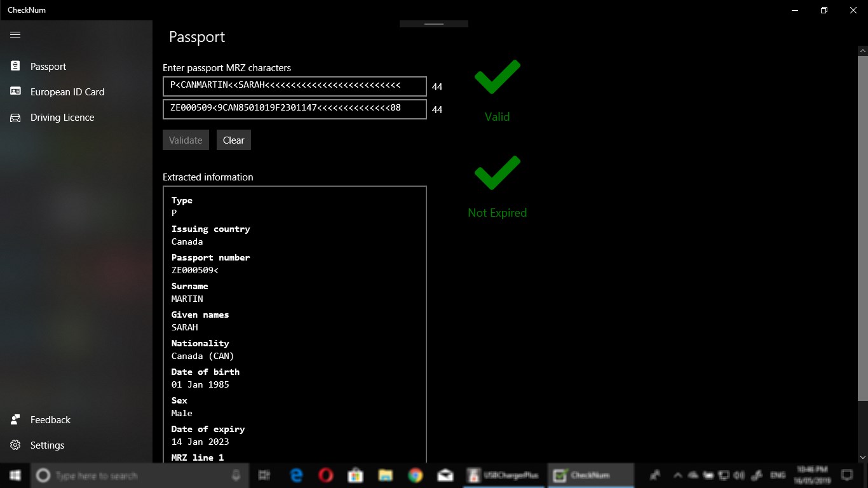868x488 pixels.
Task: Switch to the Driving Licence page
Action: [76, 117]
